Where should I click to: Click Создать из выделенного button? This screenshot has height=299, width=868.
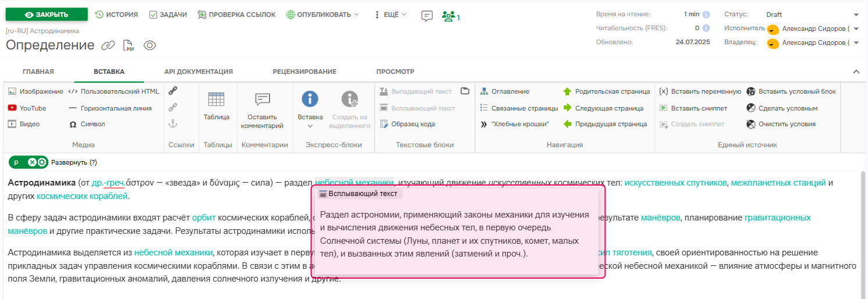pos(350,110)
